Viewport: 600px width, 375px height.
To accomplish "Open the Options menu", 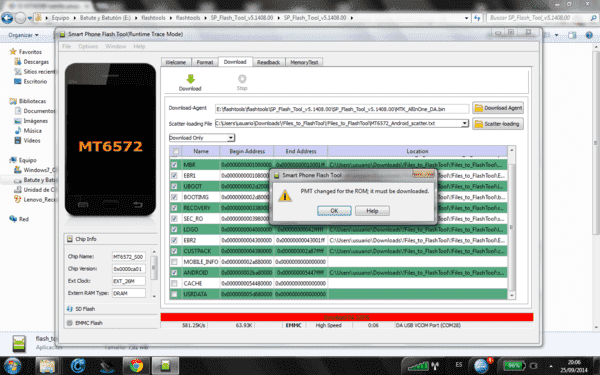I will tap(88, 46).
